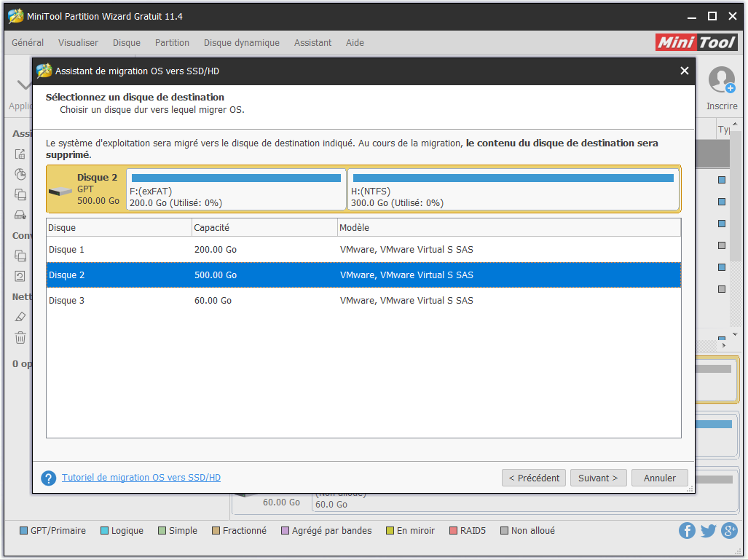Click the Non alloué legend label

pos(533,530)
